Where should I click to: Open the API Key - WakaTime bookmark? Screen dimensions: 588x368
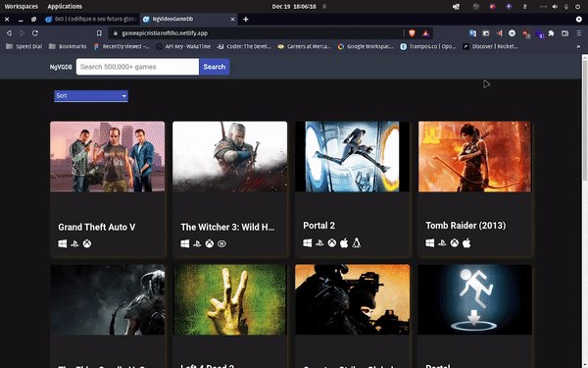(183, 46)
